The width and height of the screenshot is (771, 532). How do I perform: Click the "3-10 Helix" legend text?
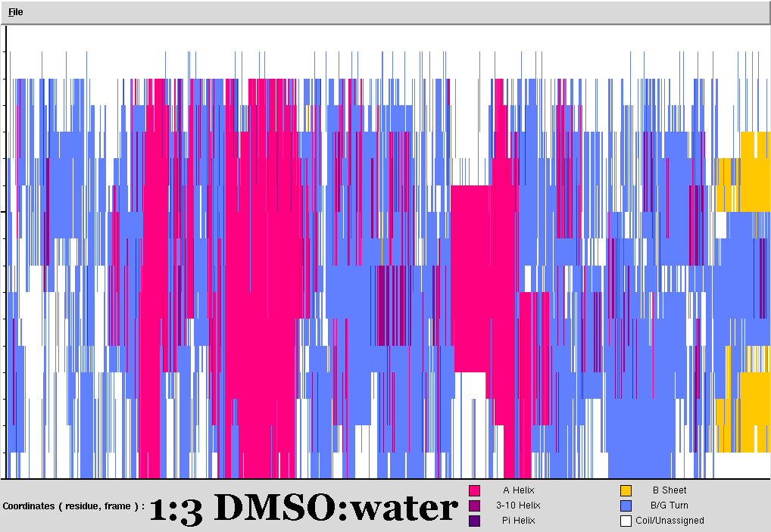(x=519, y=506)
